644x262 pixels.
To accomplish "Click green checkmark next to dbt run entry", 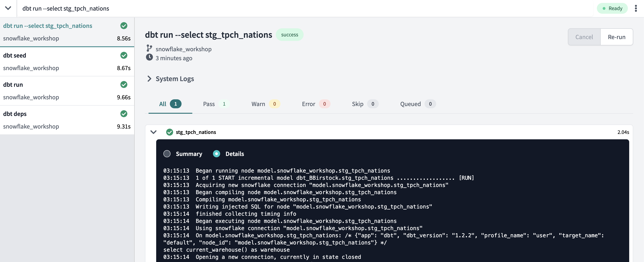I will point(124,84).
